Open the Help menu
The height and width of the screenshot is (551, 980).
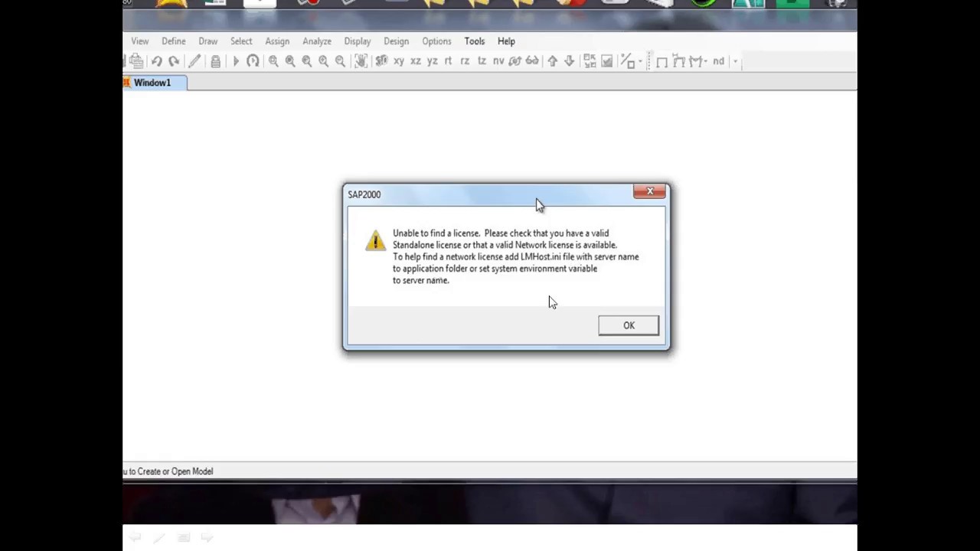[x=506, y=41]
